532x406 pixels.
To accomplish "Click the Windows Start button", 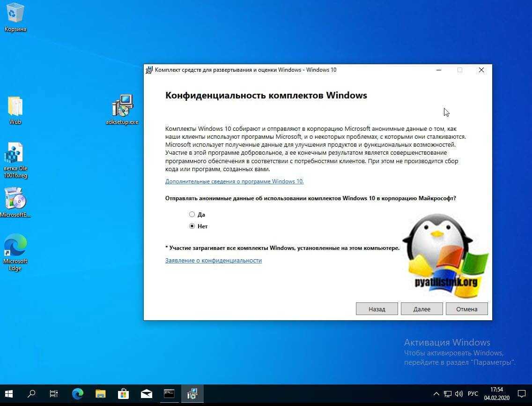I will [9, 394].
